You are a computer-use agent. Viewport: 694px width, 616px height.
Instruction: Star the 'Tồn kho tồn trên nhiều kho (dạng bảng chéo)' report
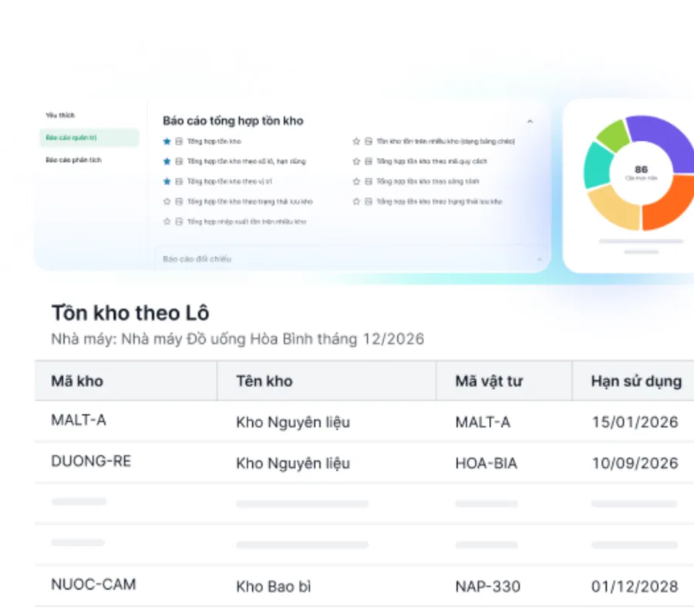356,142
